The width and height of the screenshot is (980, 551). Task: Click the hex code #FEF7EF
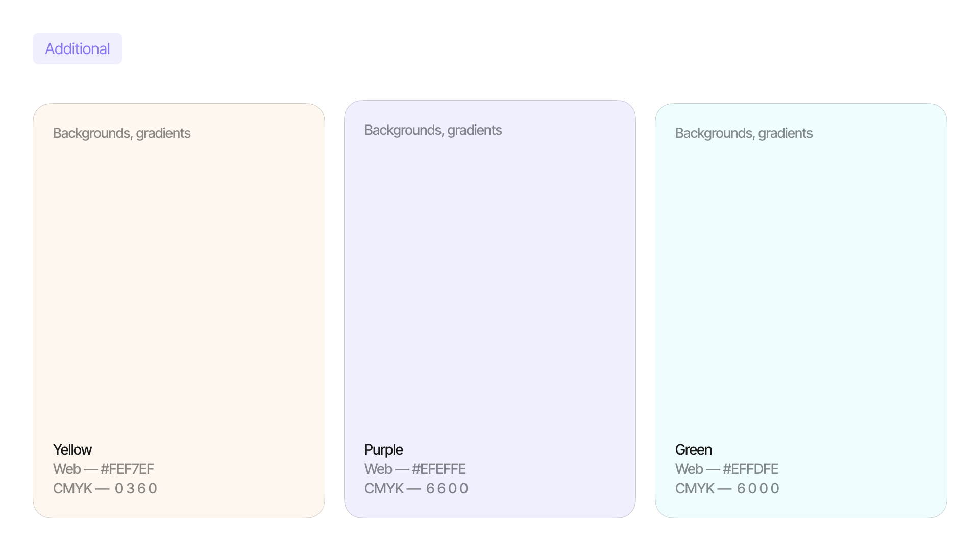pyautogui.click(x=127, y=469)
